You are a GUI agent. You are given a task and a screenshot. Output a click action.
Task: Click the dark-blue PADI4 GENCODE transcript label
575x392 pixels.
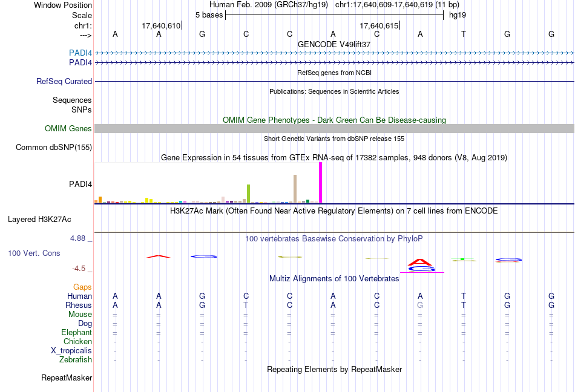point(80,63)
